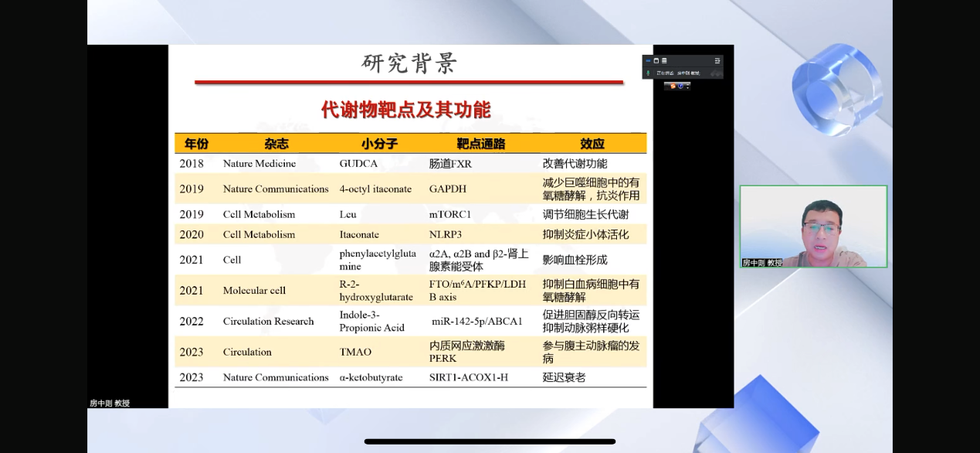Open the blue round app icon in mini taskbar
Screen dimensions: 980x453
pyautogui.click(x=680, y=86)
